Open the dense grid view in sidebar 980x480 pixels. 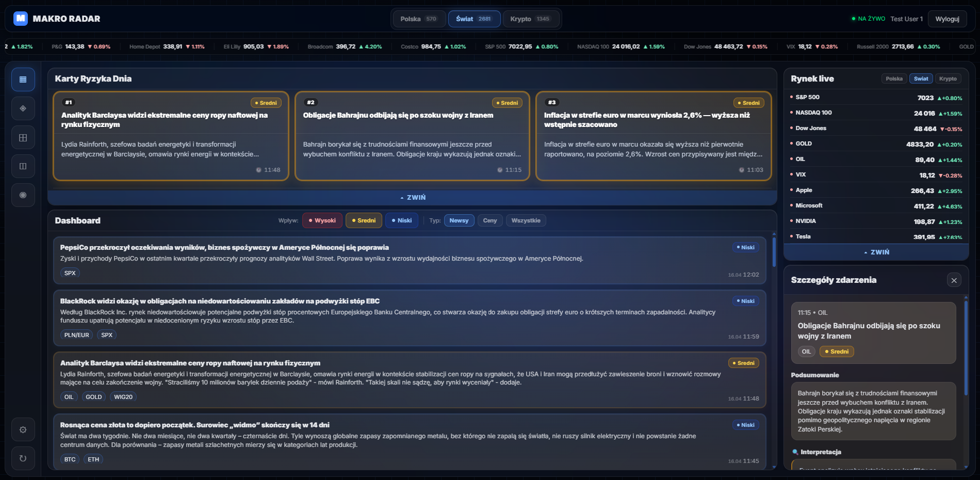point(23,79)
